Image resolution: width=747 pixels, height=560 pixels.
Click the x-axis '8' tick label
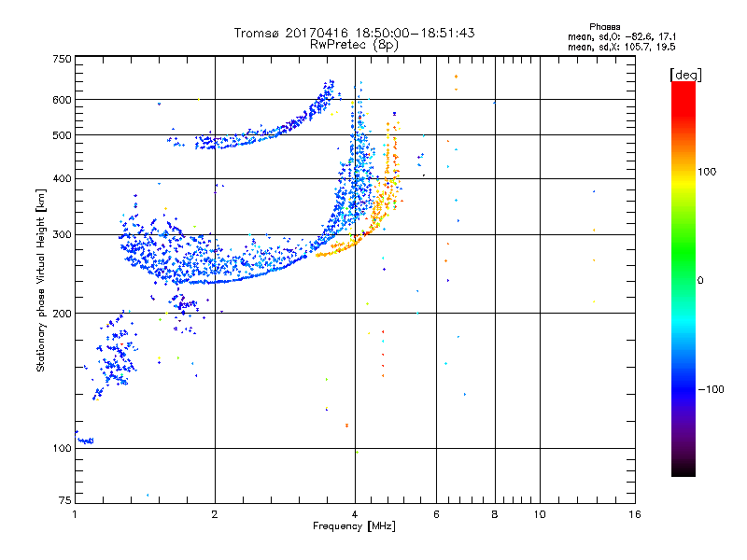495,514
